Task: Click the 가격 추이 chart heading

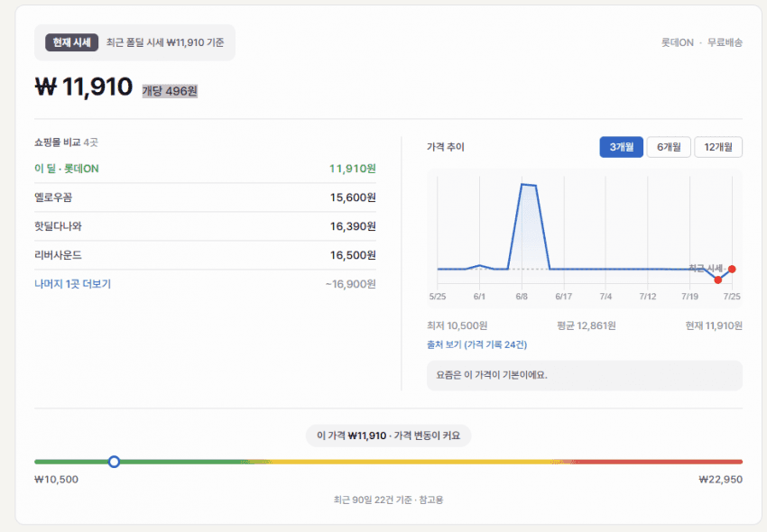Action: tap(445, 147)
